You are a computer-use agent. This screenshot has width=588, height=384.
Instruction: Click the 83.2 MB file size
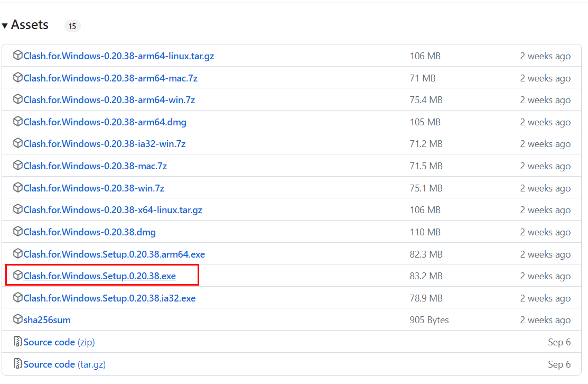pyautogui.click(x=426, y=276)
